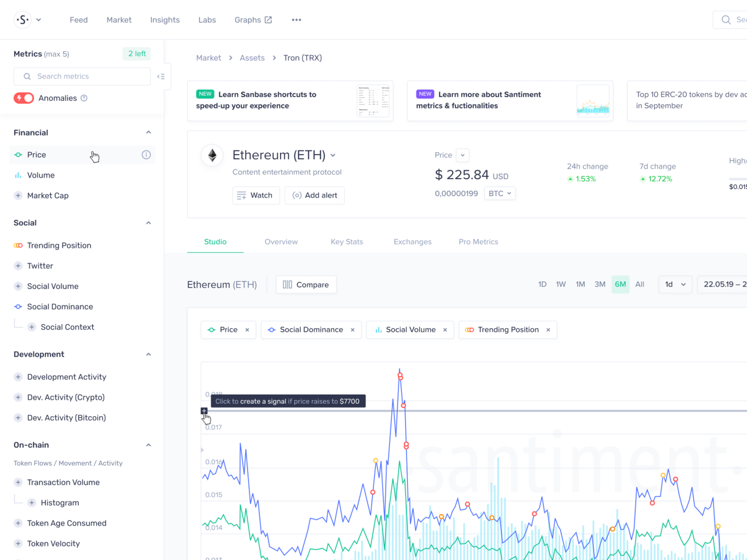Remove Trending Position chip from chart
The height and width of the screenshot is (560, 747).
pos(549,330)
